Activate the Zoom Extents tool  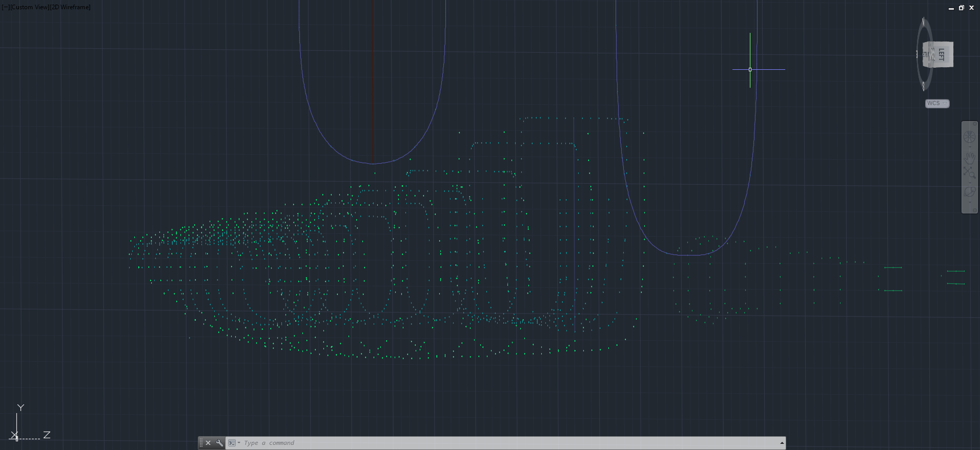(x=969, y=173)
